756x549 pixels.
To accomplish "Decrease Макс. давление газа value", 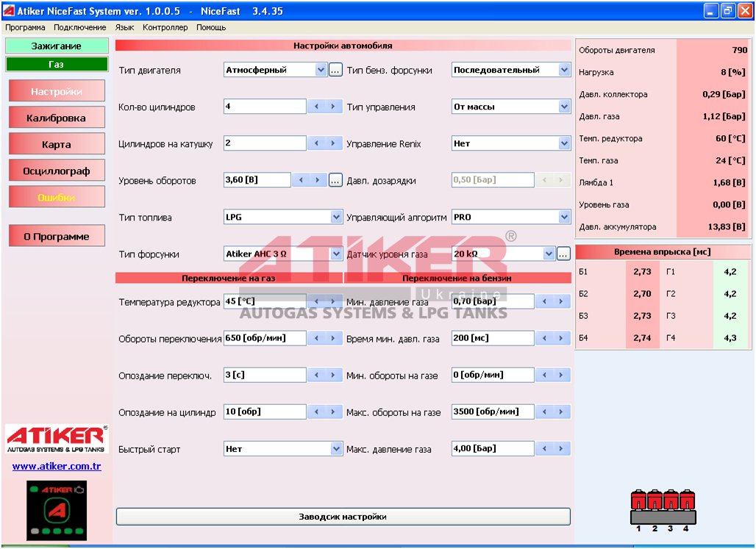I will [544, 448].
